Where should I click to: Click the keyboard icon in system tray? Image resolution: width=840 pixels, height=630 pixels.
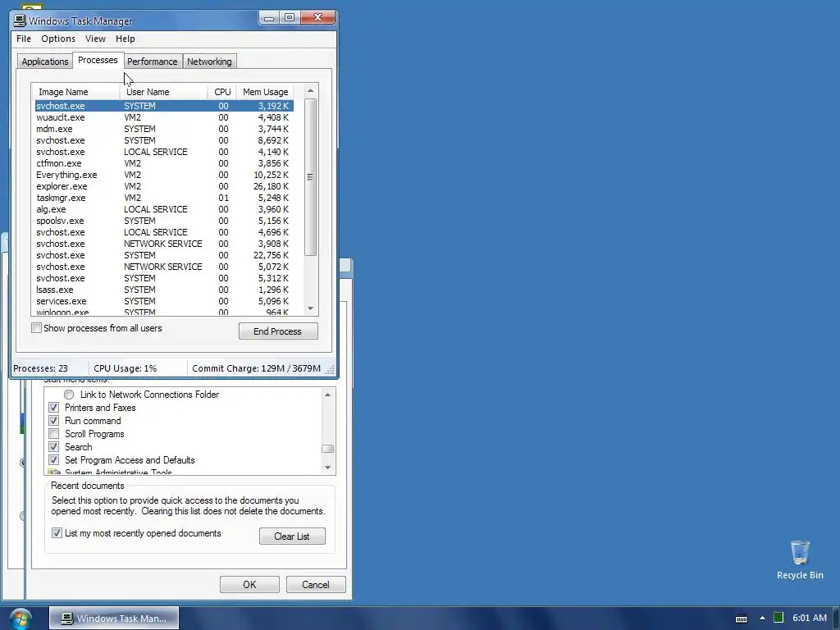(x=742, y=619)
